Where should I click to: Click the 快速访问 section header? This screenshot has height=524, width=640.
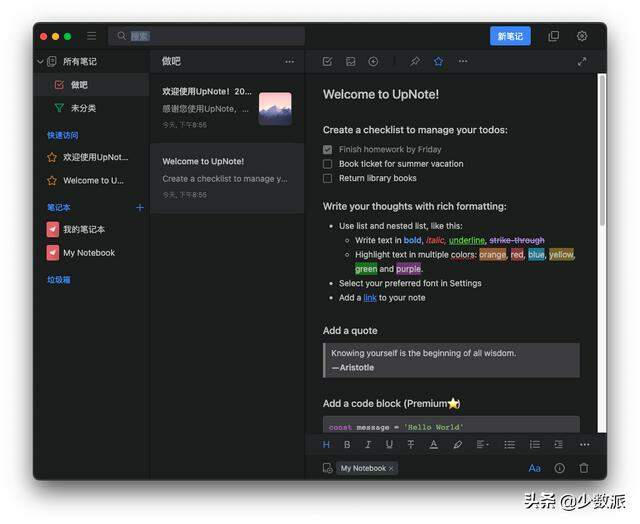click(62, 135)
